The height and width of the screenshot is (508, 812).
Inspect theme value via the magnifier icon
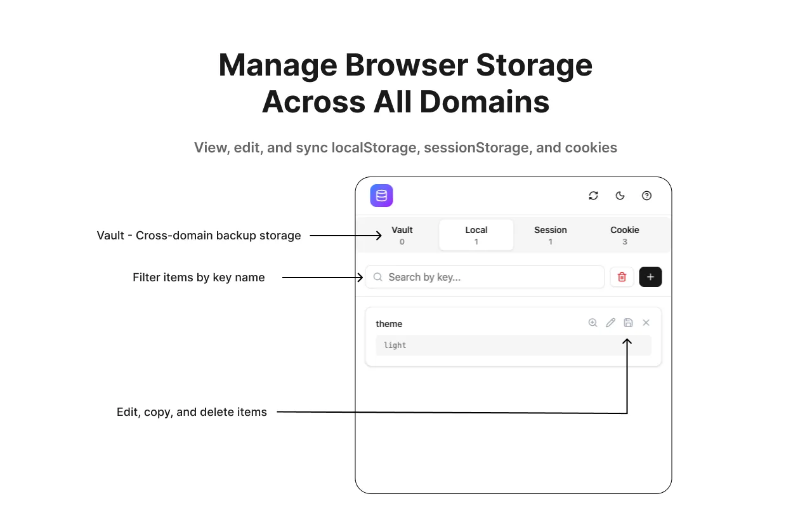(x=593, y=323)
